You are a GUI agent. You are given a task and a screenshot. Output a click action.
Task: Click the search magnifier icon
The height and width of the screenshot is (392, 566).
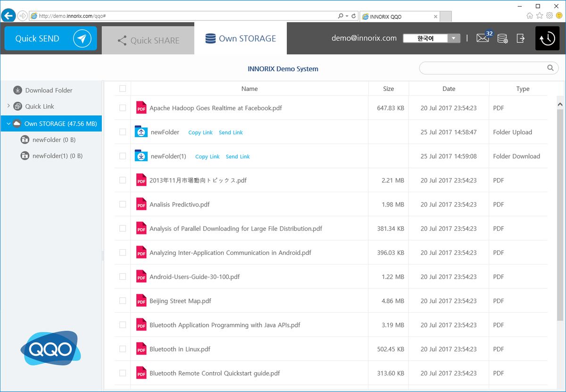pyautogui.click(x=550, y=68)
